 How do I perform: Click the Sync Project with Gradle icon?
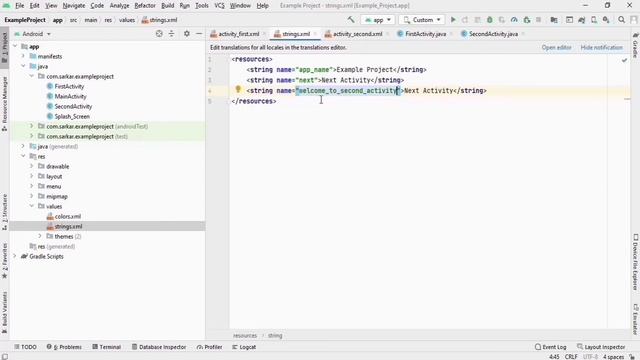click(582, 20)
